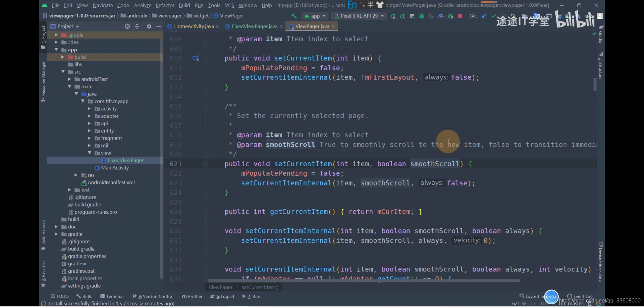
Task: Open the TODO tool window
Action: (x=60, y=297)
